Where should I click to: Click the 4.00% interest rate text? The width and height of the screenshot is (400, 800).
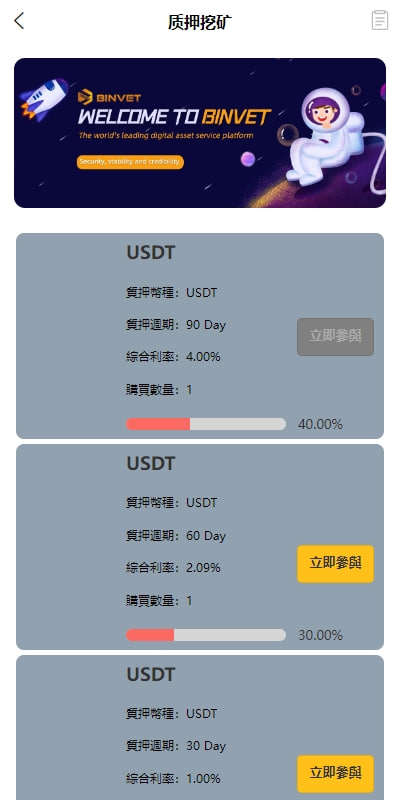pos(203,357)
